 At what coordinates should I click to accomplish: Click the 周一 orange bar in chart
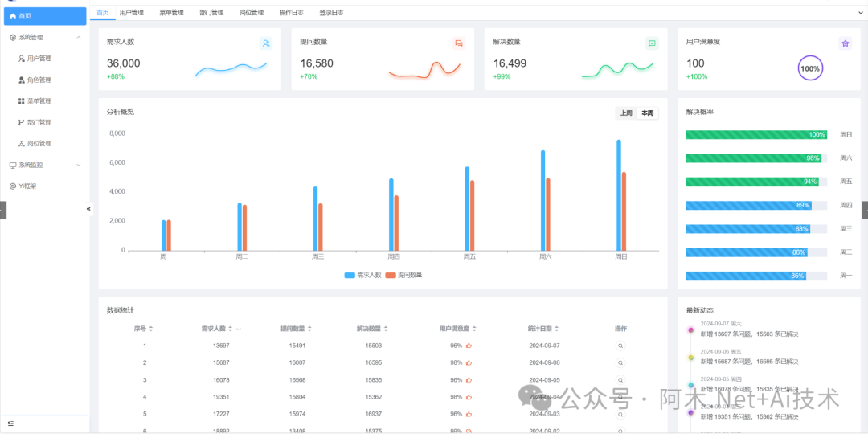point(169,235)
